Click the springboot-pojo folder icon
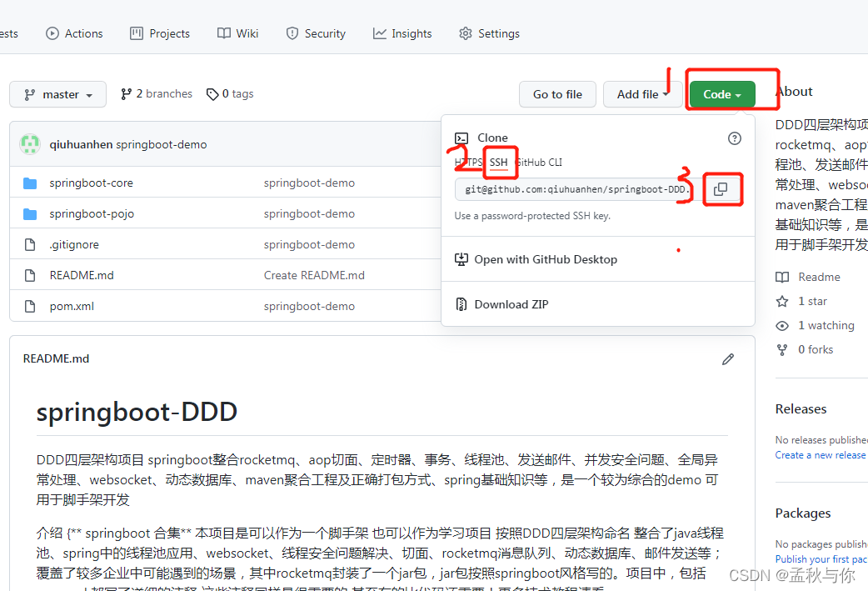 (30, 213)
